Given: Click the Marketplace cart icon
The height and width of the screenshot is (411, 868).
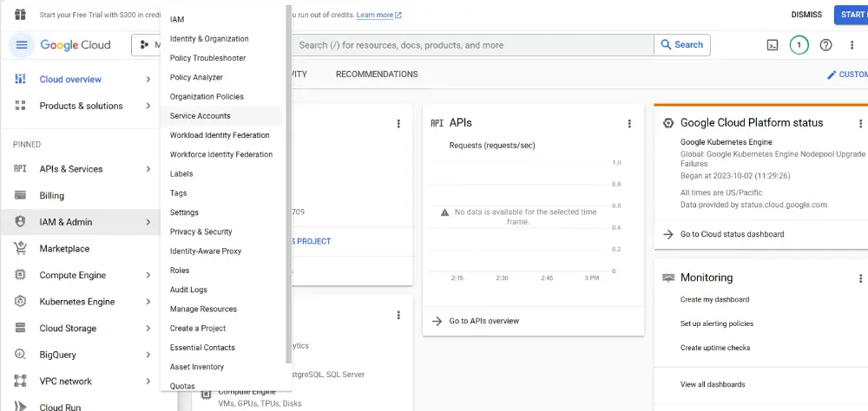Looking at the screenshot, I should click(x=21, y=248).
